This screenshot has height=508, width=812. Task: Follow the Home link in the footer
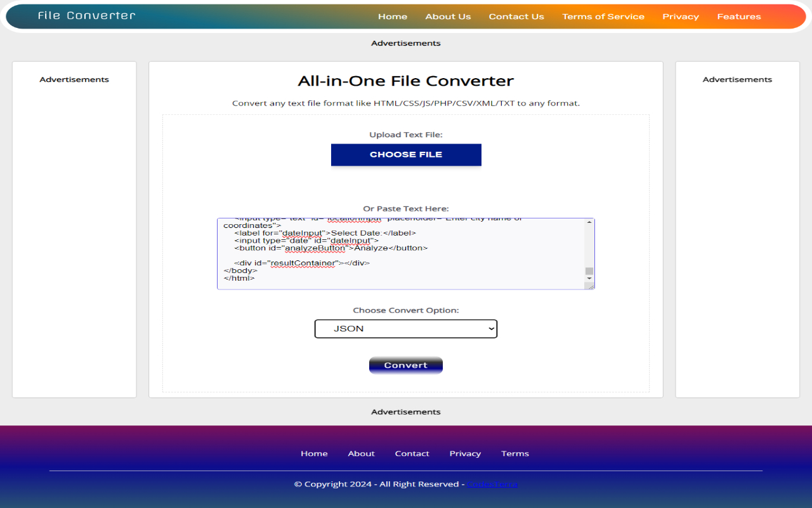pyautogui.click(x=314, y=453)
